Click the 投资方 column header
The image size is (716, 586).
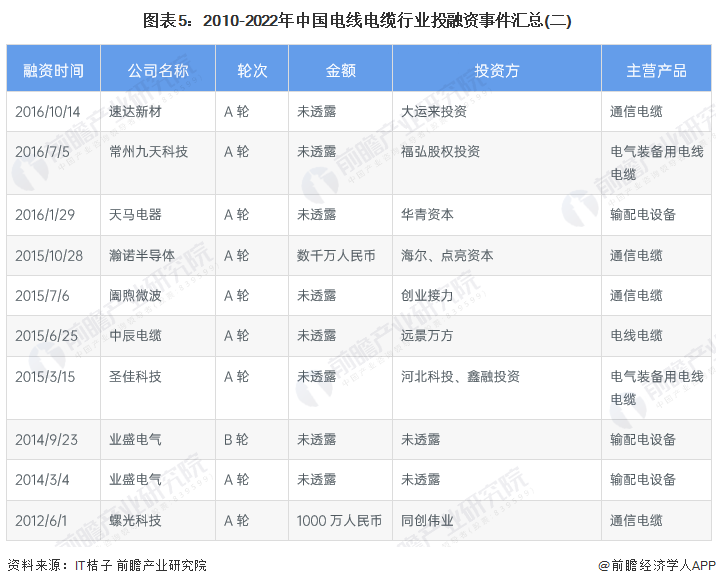496,71
